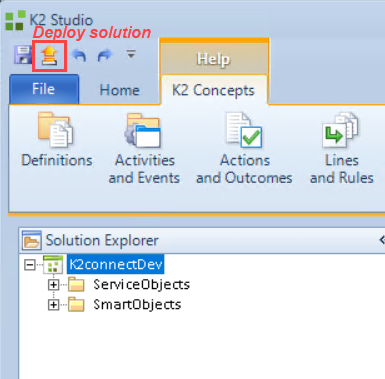385x379 pixels.
Task: Select the SmartObjects folder label
Action: click(x=137, y=305)
